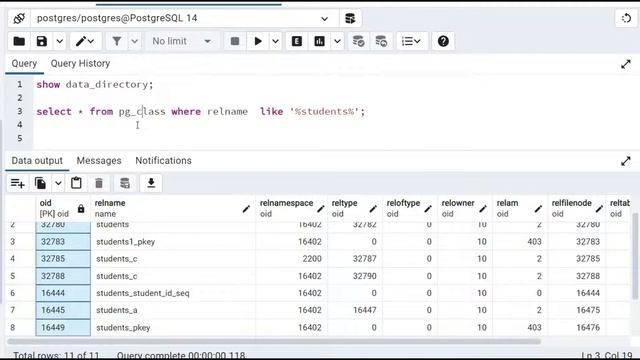Click the add row icon
The height and width of the screenshot is (360, 640).
[x=18, y=183]
